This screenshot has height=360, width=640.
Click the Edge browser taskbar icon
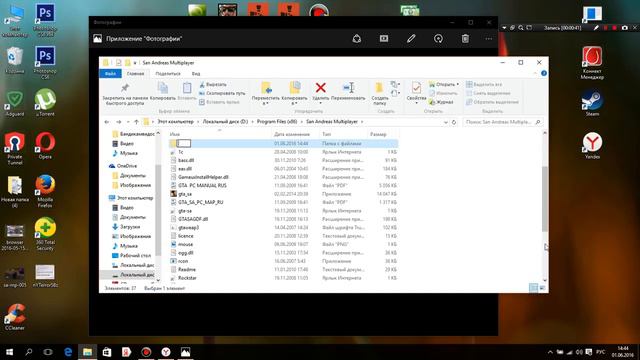[x=68, y=352]
